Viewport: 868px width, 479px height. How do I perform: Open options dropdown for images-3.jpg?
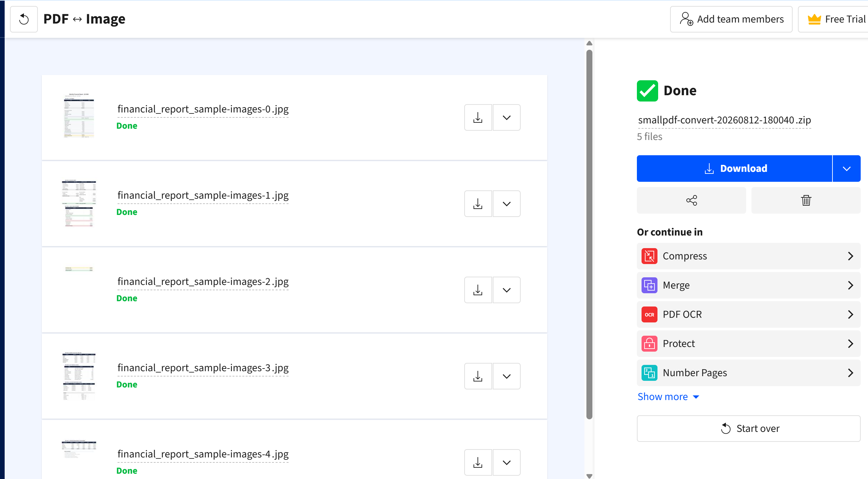(x=506, y=376)
